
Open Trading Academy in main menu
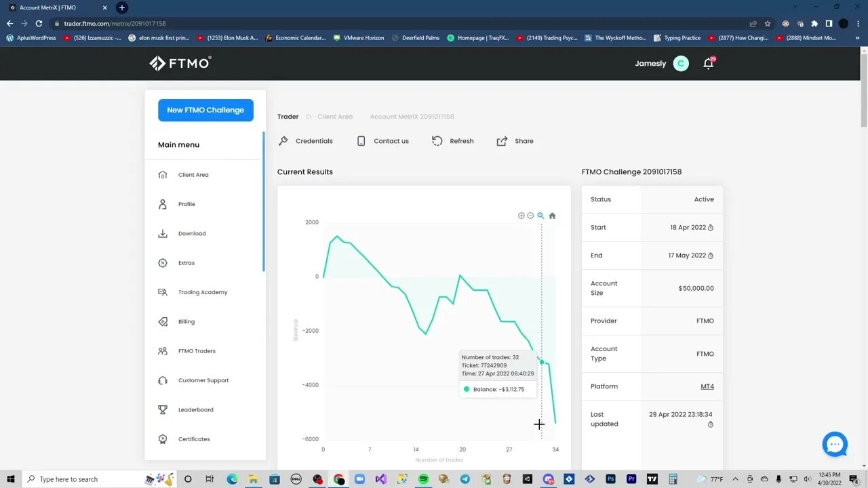point(203,292)
